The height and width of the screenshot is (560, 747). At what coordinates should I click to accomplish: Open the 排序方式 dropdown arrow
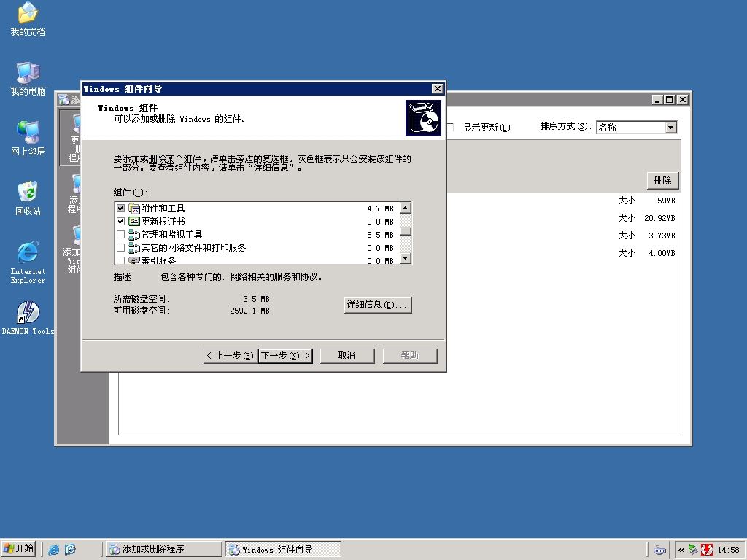pos(671,127)
